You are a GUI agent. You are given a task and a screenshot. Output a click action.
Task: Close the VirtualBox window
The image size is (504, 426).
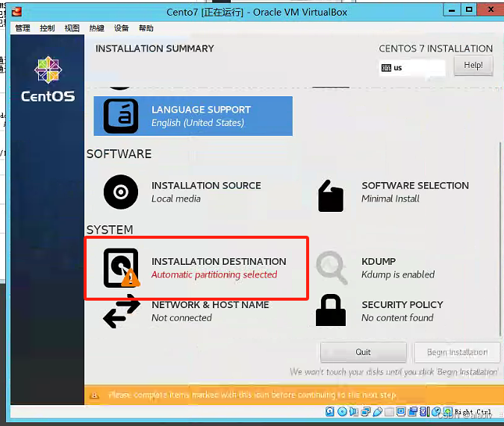[491, 10]
